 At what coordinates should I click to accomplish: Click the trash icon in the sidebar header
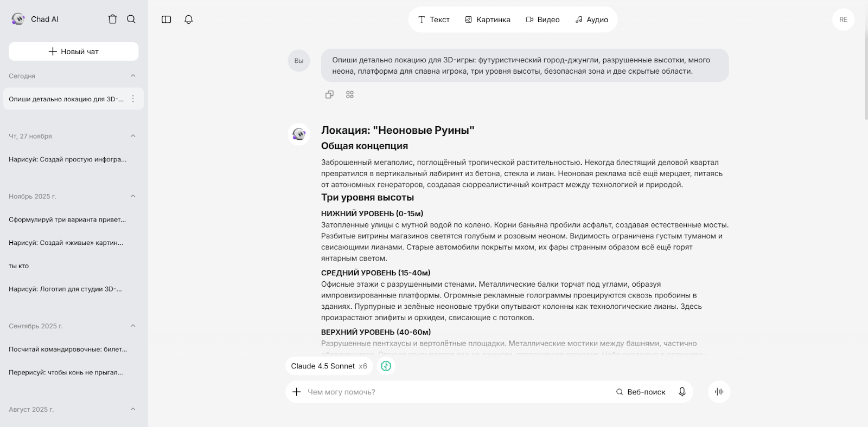[113, 19]
